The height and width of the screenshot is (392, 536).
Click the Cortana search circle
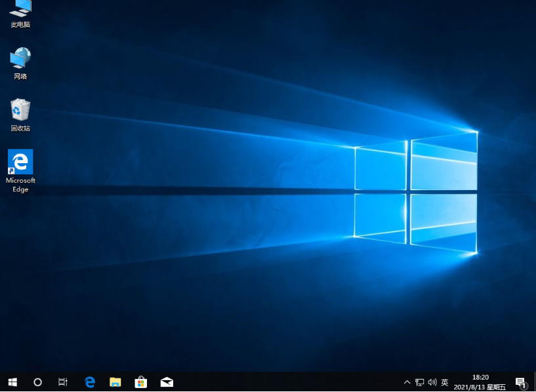click(37, 382)
